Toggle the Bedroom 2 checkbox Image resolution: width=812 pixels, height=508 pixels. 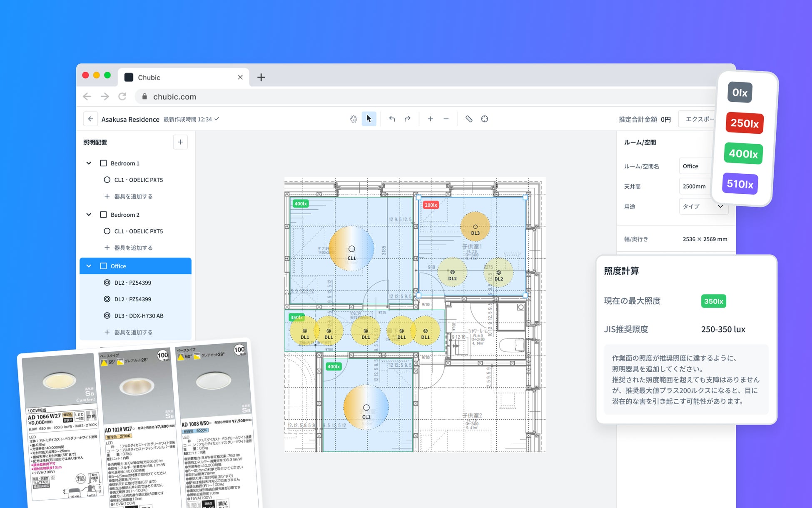click(103, 215)
